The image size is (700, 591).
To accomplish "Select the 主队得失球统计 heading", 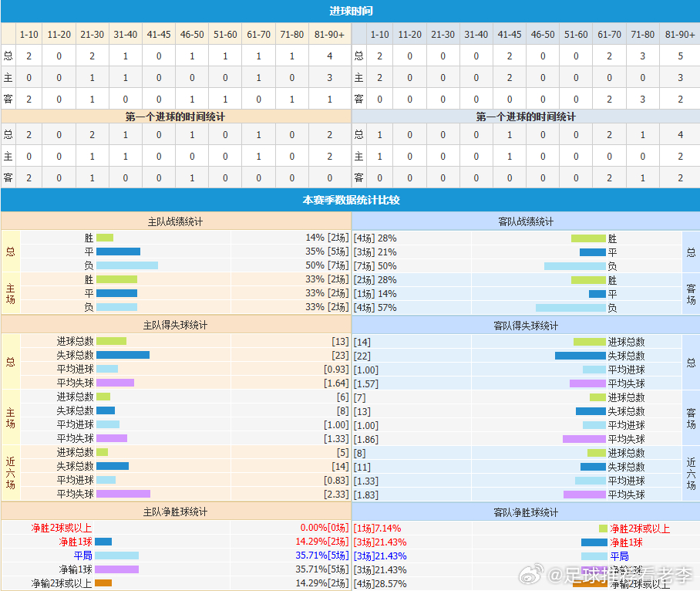I will 175,326.
